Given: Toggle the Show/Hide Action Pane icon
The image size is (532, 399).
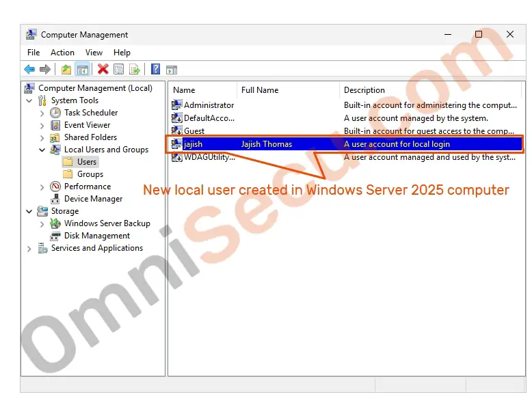Looking at the screenshot, I should [x=172, y=70].
